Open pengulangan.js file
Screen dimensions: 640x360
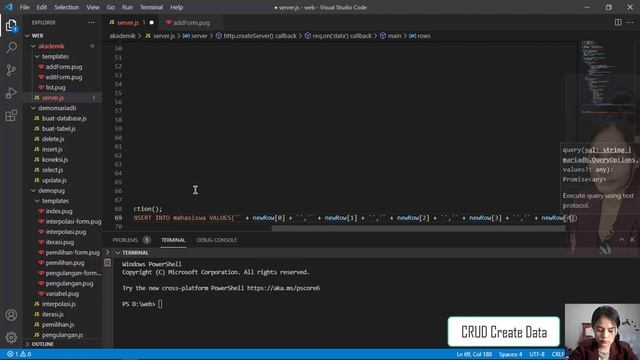click(62, 335)
